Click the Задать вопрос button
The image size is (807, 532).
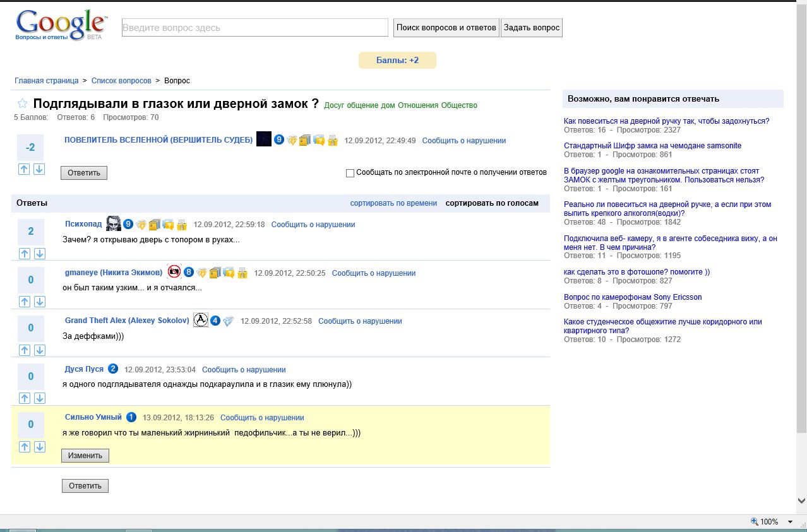click(x=532, y=28)
